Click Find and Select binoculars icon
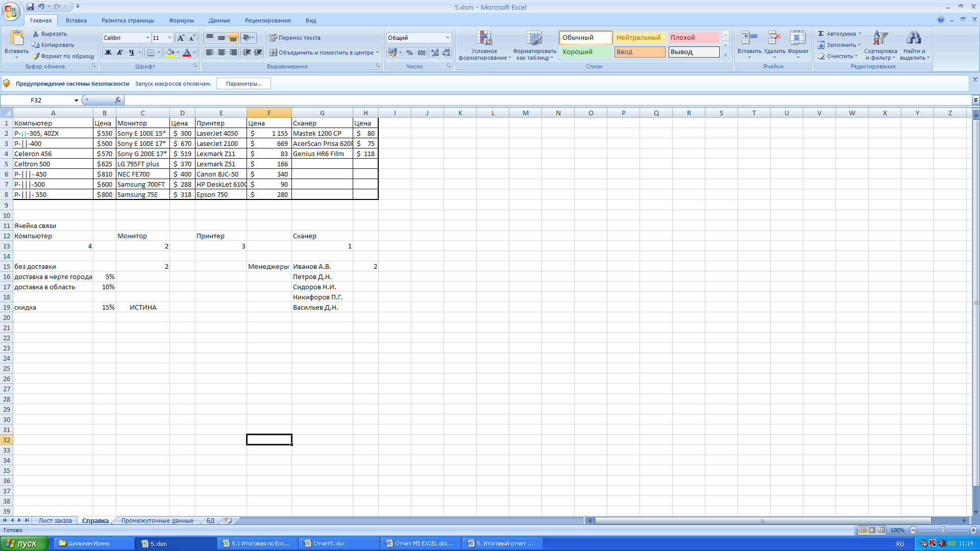Viewport: 980px width, 551px height. point(913,38)
